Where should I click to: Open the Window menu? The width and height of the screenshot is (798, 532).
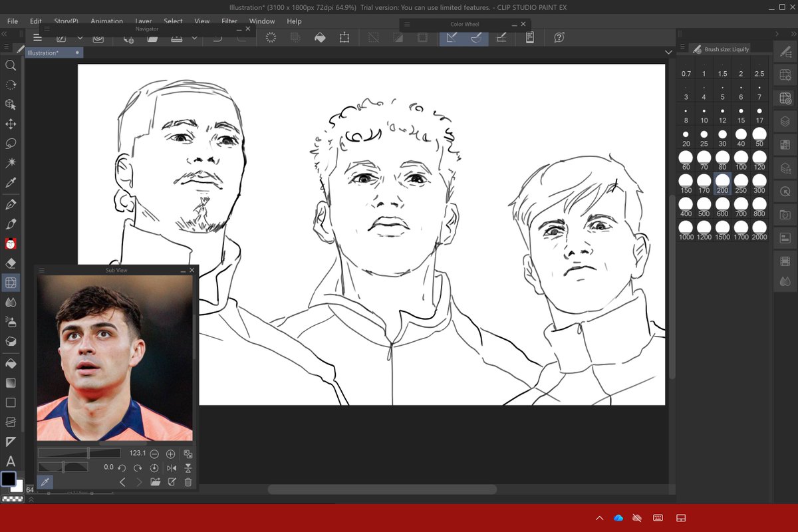262,21
